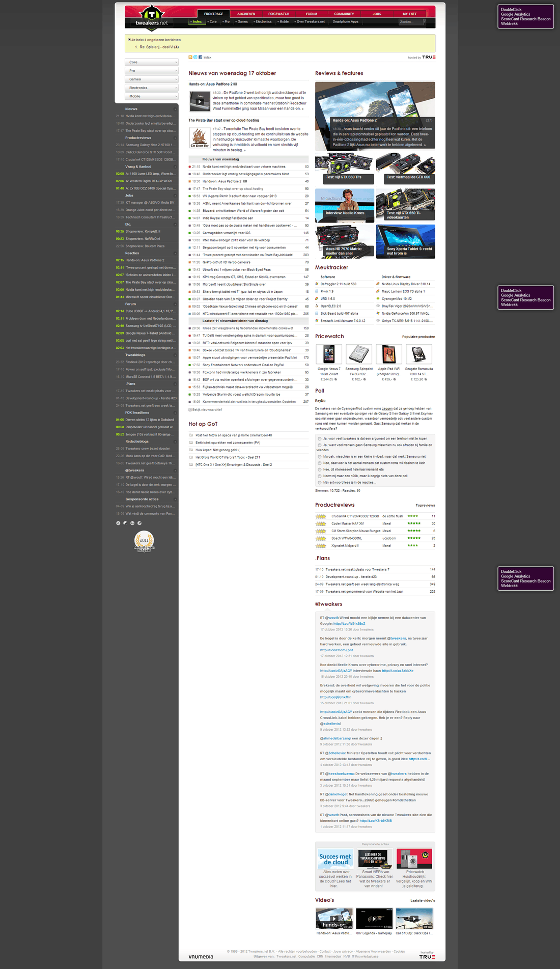Expand the Mobile sidebar category
560x969 pixels.
(151, 96)
